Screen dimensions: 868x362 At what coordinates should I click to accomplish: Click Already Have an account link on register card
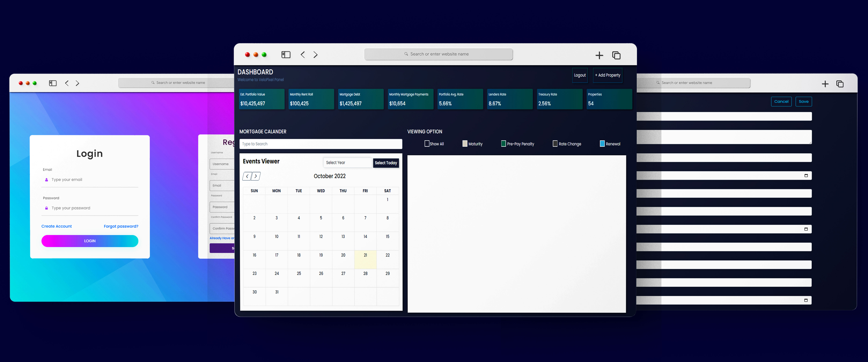222,238
